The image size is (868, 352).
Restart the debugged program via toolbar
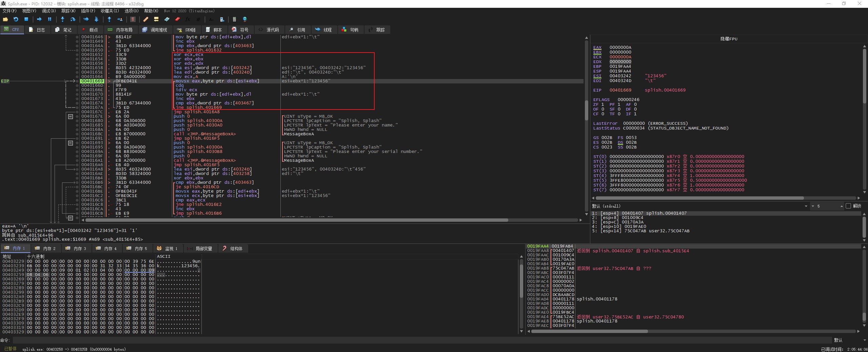pyautogui.click(x=16, y=19)
